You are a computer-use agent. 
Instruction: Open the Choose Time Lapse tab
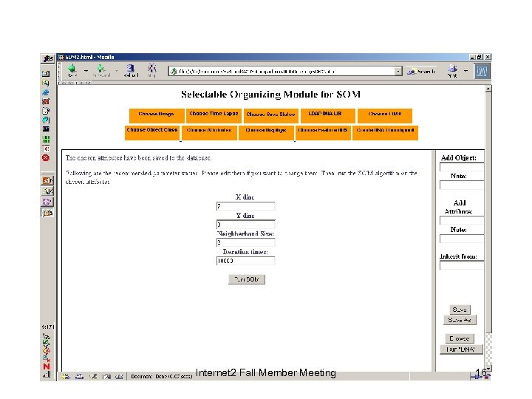click(x=214, y=116)
